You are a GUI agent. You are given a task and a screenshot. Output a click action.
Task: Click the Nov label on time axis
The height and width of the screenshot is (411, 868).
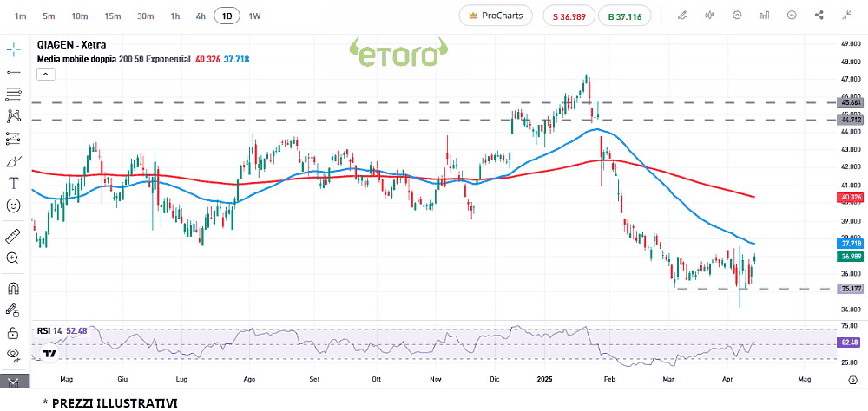pyautogui.click(x=436, y=380)
